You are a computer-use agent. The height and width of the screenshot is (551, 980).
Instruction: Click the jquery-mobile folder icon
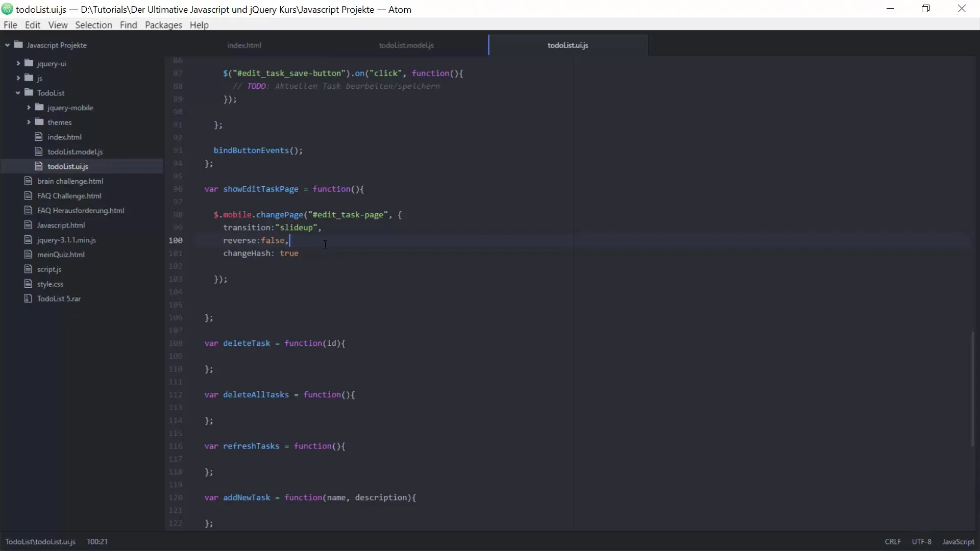click(x=39, y=107)
